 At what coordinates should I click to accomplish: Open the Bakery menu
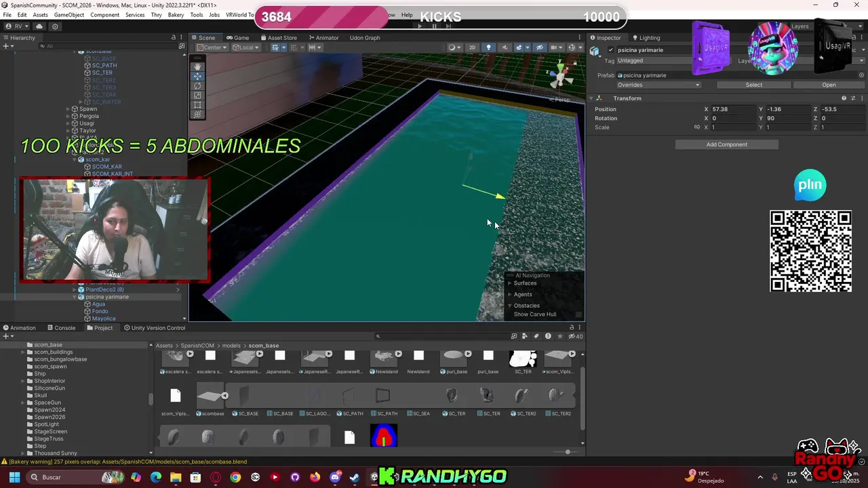pyautogui.click(x=176, y=15)
